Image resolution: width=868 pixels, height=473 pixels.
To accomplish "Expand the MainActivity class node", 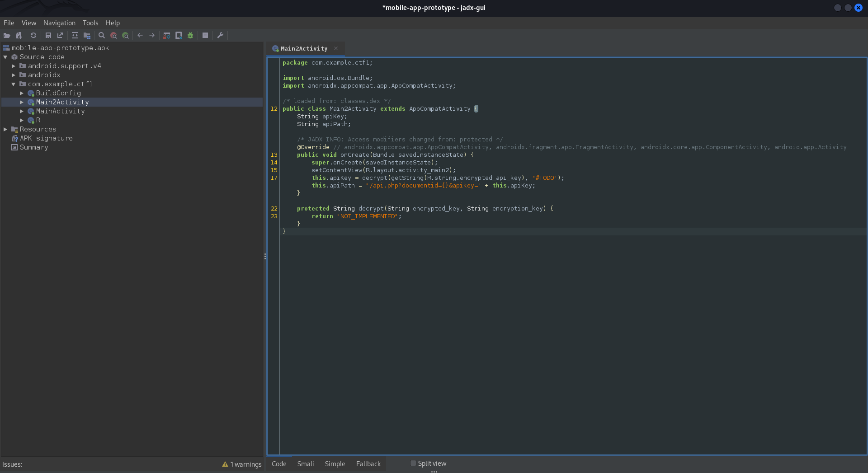I will click(22, 111).
